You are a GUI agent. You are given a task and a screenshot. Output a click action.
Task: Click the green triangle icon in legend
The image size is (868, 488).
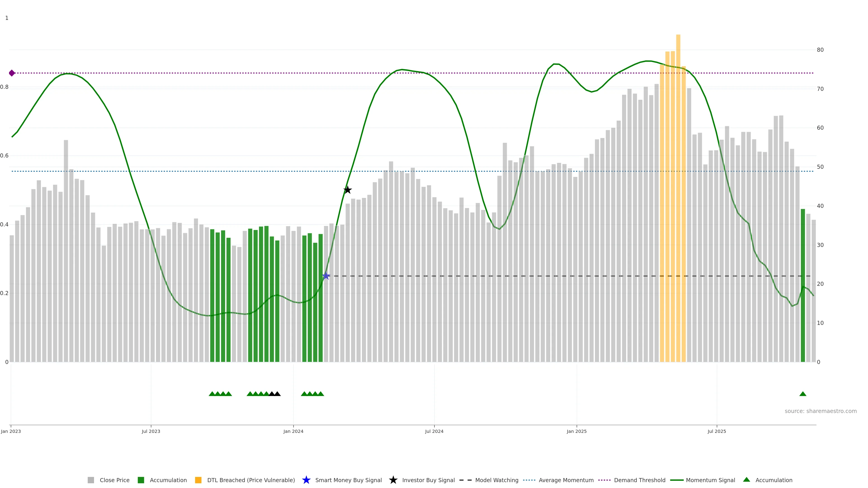(x=746, y=480)
